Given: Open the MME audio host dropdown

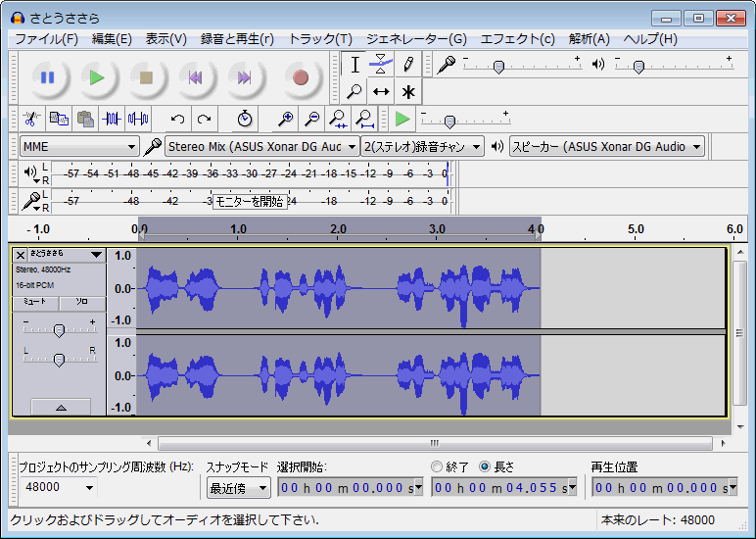Looking at the screenshot, I should click(79, 147).
